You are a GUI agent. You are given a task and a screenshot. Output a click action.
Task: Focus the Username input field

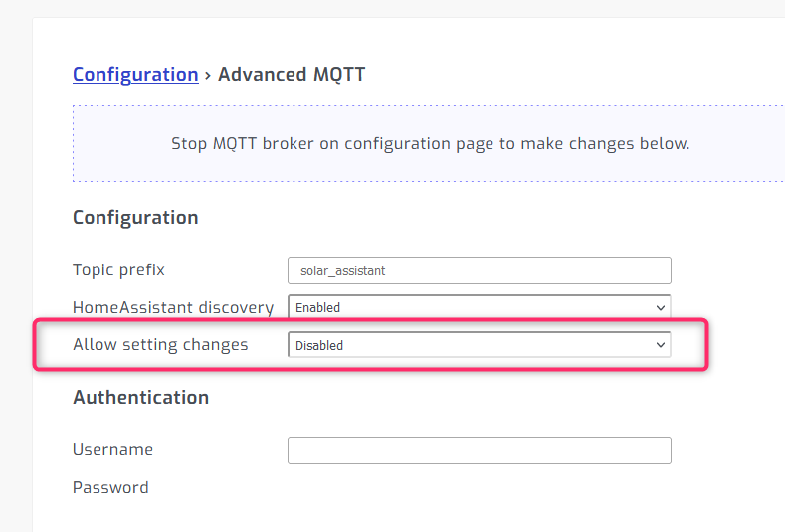pyautogui.click(x=480, y=450)
